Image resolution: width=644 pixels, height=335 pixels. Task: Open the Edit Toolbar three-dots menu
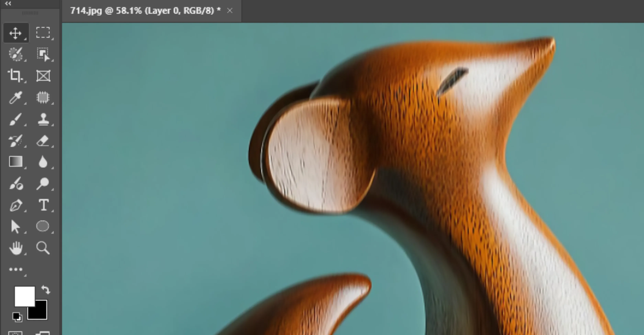[x=15, y=270]
